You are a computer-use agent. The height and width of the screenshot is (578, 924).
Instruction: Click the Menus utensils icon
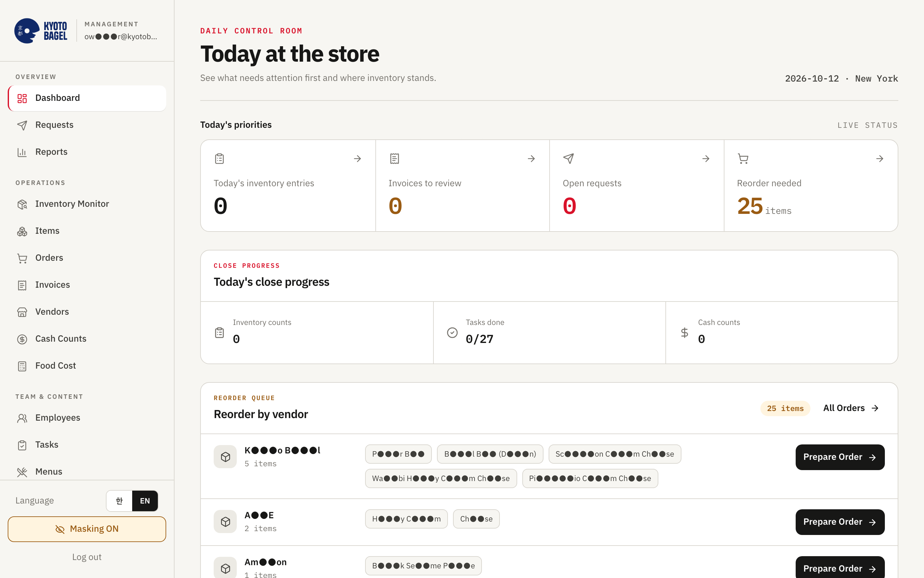(x=22, y=472)
